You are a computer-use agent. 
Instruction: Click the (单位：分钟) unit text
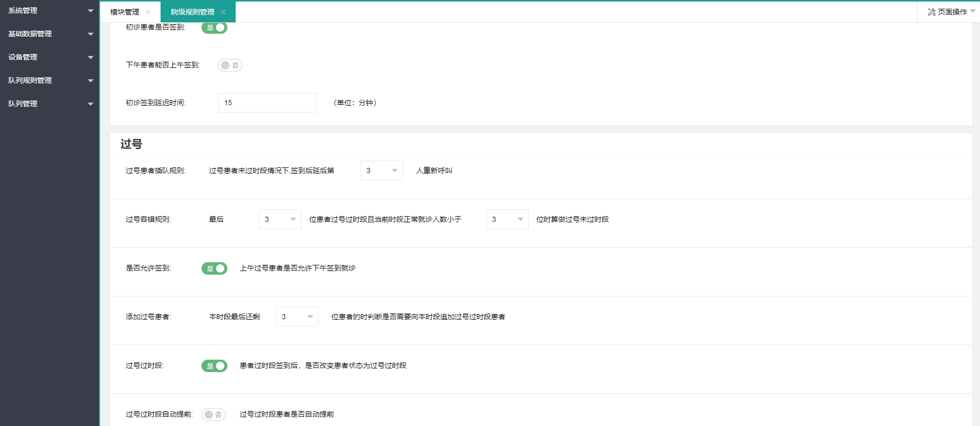pos(355,103)
